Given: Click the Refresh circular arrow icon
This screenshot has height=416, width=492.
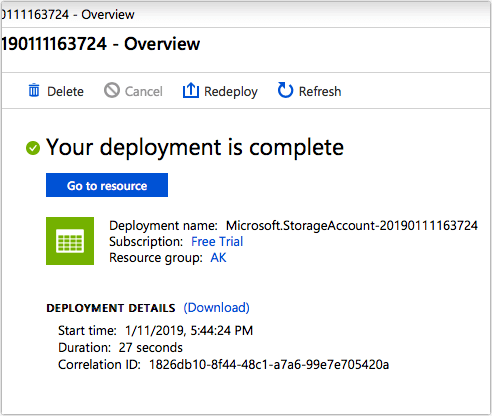Looking at the screenshot, I should point(285,90).
